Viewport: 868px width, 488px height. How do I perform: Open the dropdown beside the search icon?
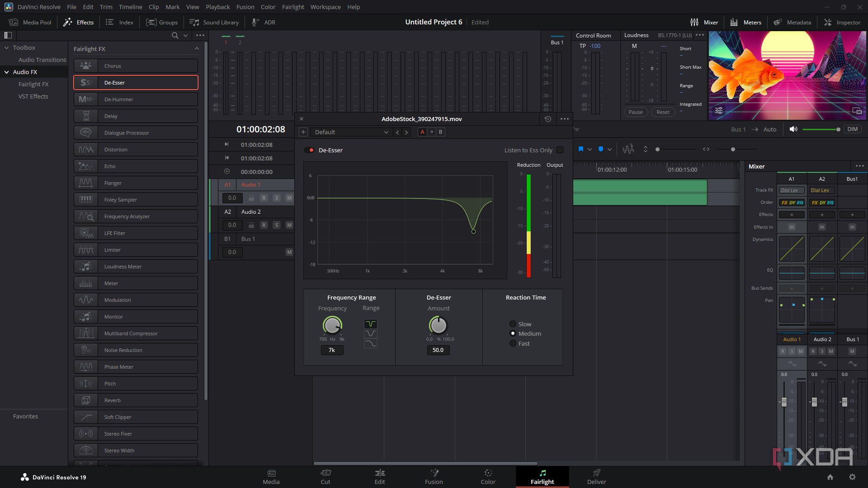186,35
